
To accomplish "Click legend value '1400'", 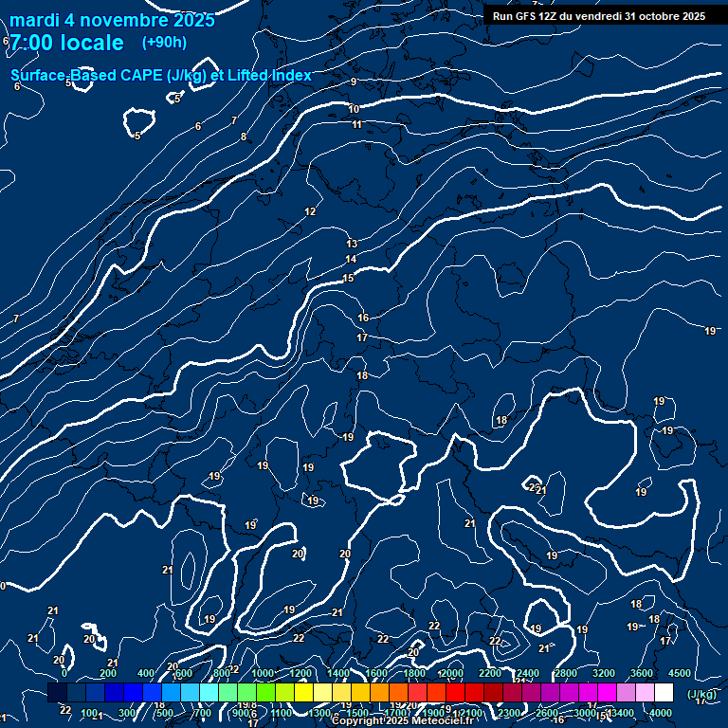I will (x=338, y=673).
